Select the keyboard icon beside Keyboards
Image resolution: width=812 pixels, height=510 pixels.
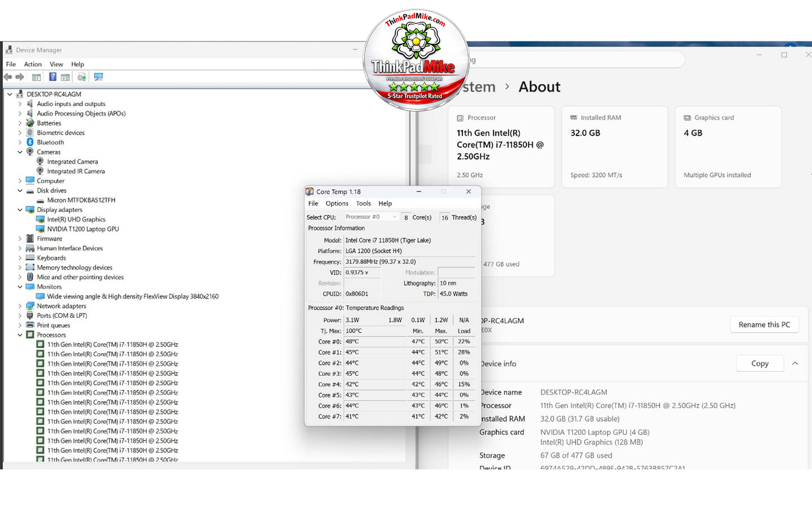pyautogui.click(x=30, y=258)
